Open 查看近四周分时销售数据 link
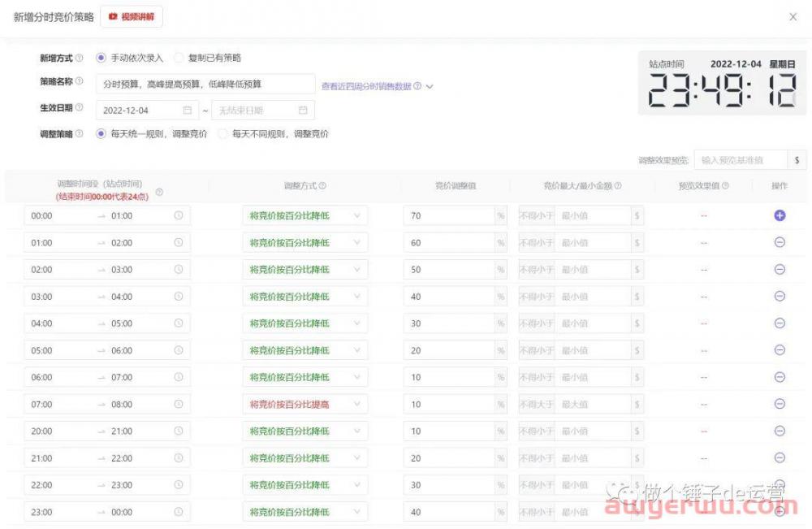Image resolution: width=812 pixels, height=529 pixels. point(366,86)
